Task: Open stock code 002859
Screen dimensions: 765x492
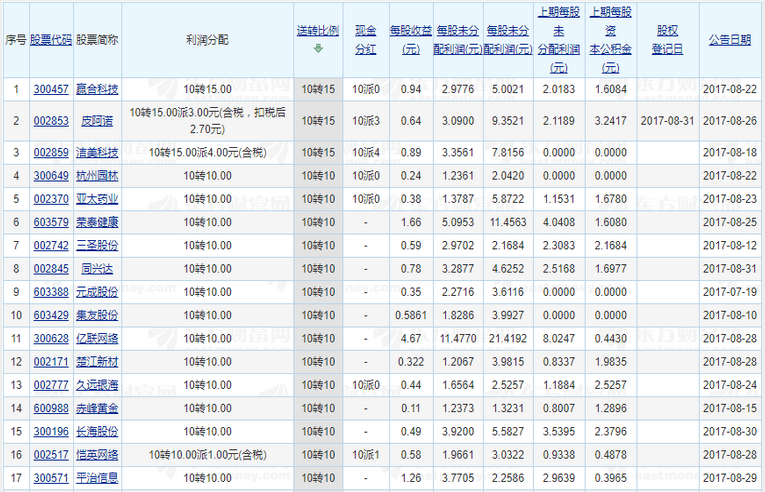Action: 51,153
